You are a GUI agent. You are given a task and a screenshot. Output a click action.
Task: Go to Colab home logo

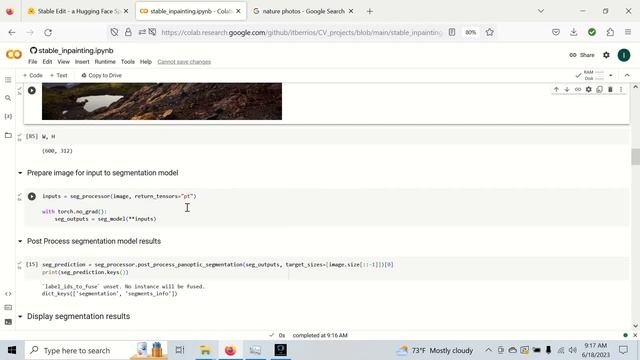pyautogui.click(x=13, y=55)
